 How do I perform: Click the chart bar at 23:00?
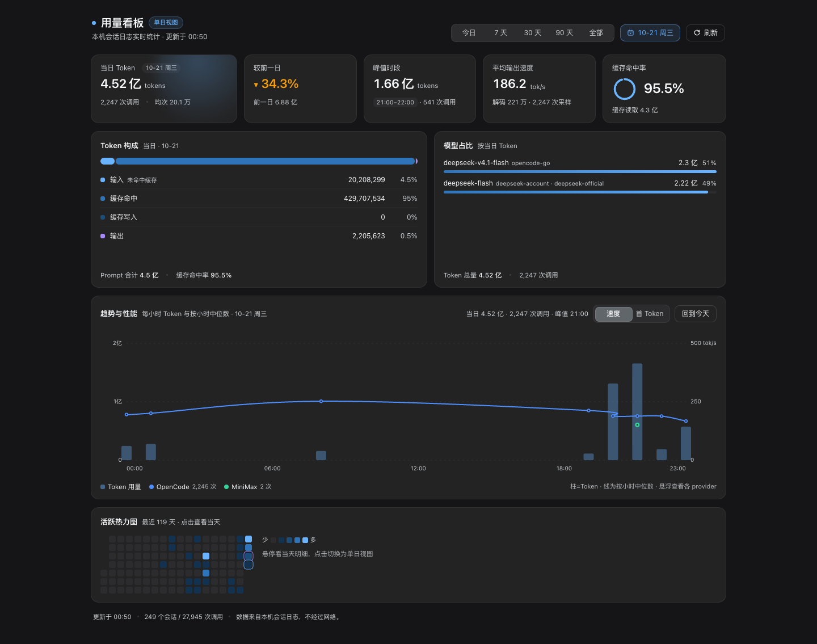point(686,443)
